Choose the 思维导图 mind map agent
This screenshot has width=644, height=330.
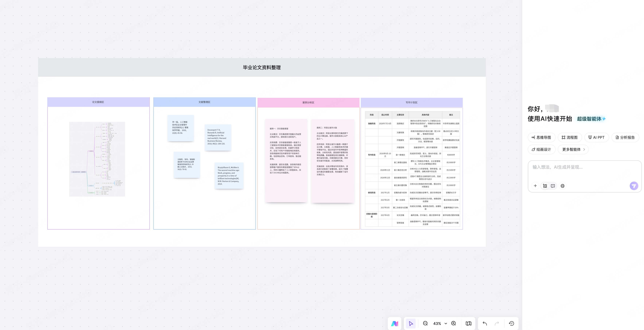(541, 137)
